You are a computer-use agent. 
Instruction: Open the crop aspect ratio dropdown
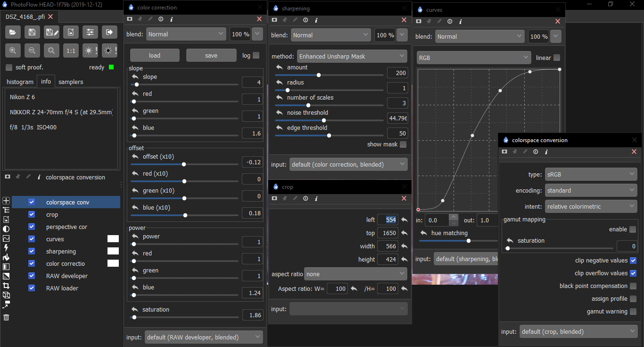point(355,274)
